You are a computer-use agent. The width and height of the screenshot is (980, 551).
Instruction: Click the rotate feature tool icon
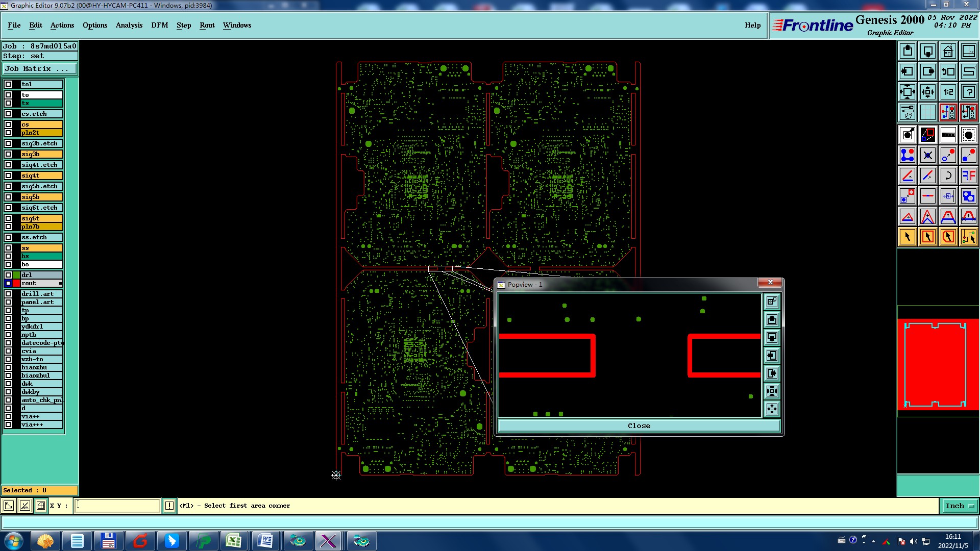click(948, 176)
